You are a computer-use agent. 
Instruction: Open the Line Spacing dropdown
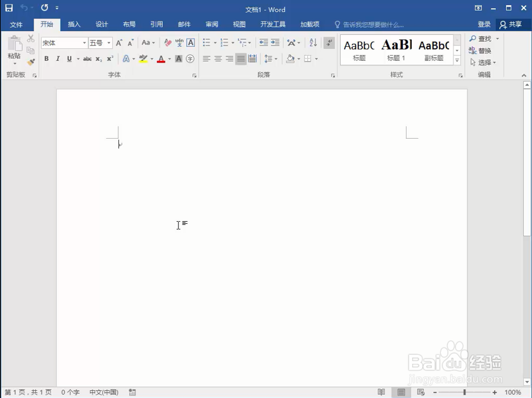pos(271,59)
